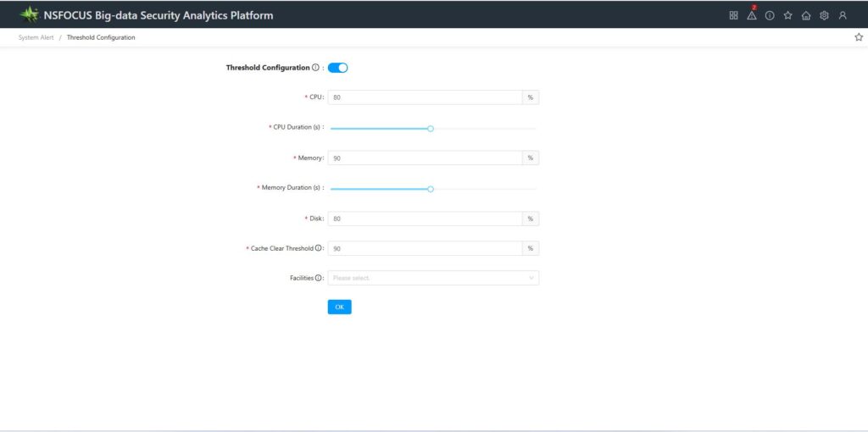Image resolution: width=868 pixels, height=432 pixels.
Task: Expand the Facilities dropdown
Action: [x=433, y=278]
